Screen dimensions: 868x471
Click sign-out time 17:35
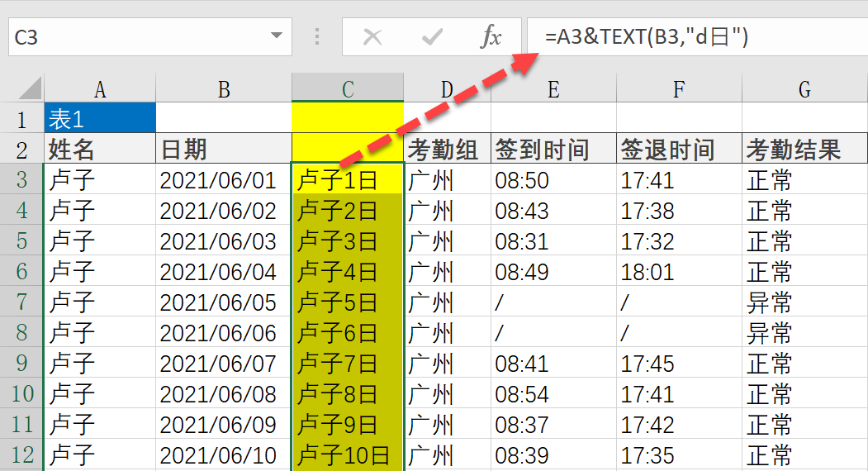pyautogui.click(x=679, y=455)
